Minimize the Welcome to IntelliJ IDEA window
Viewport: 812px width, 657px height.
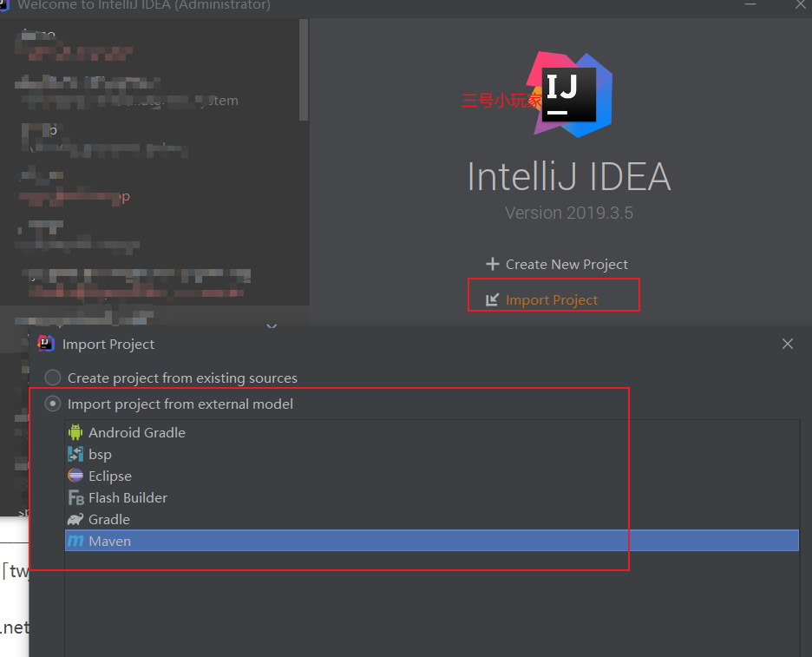(750, 4)
